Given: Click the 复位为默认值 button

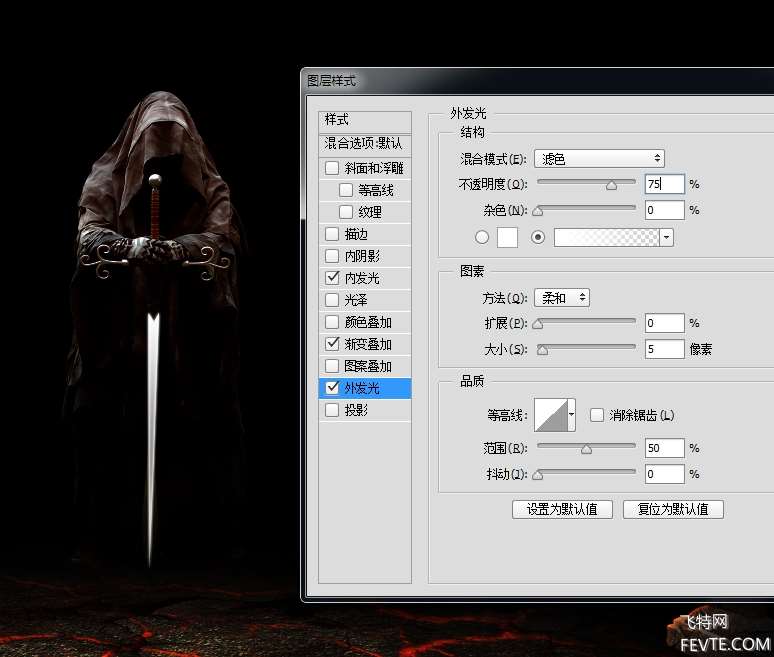Looking at the screenshot, I should pyautogui.click(x=673, y=509).
